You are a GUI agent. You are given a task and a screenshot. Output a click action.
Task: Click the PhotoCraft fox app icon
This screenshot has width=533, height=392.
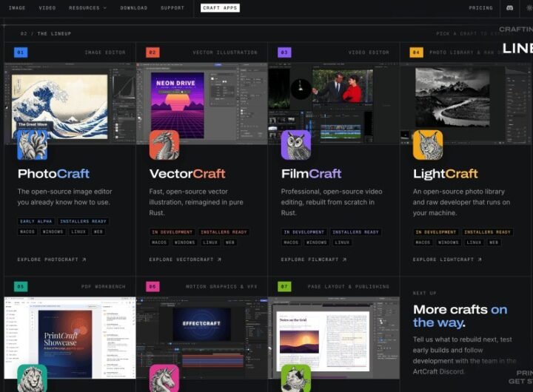33,145
